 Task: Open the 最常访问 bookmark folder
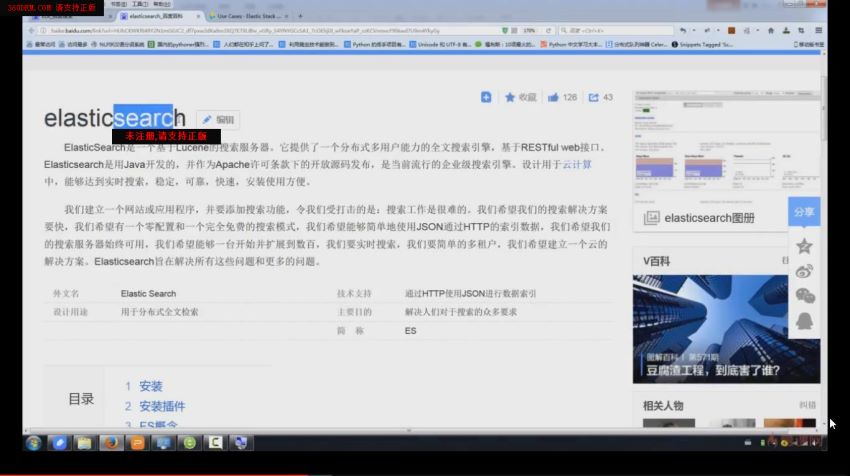[x=41, y=44]
